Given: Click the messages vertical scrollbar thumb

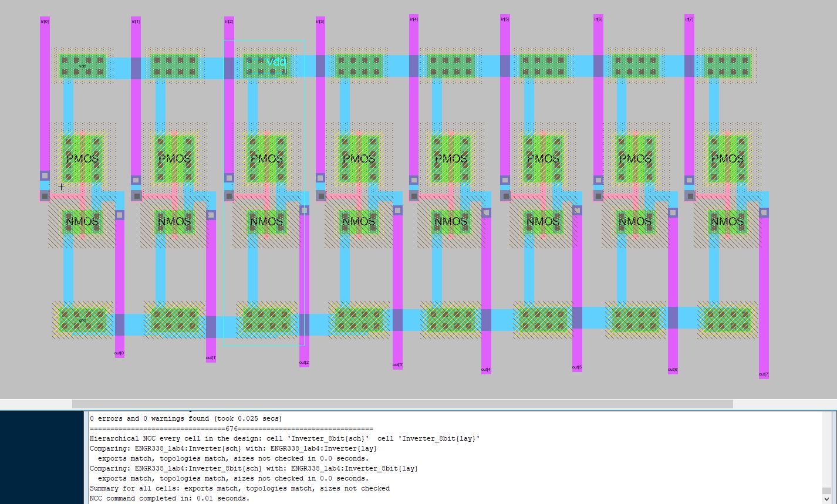Looking at the screenshot, I should point(826,491).
